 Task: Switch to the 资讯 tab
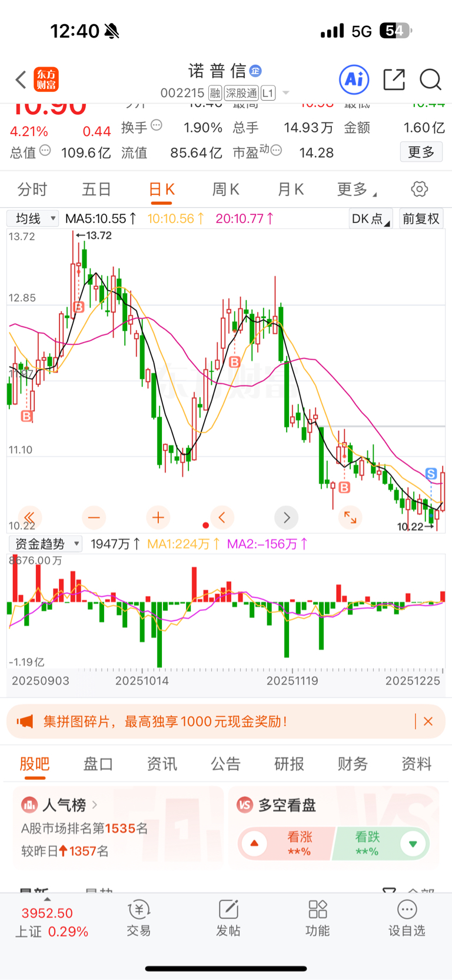point(162,764)
